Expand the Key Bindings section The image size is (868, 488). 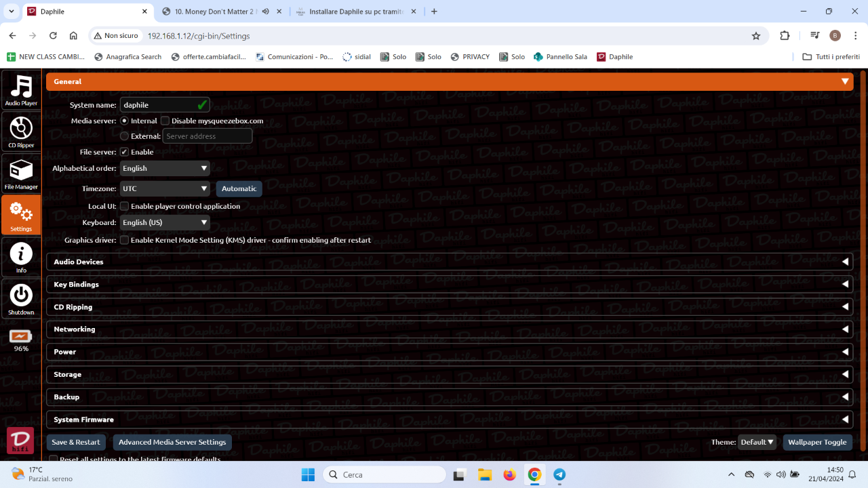point(450,284)
